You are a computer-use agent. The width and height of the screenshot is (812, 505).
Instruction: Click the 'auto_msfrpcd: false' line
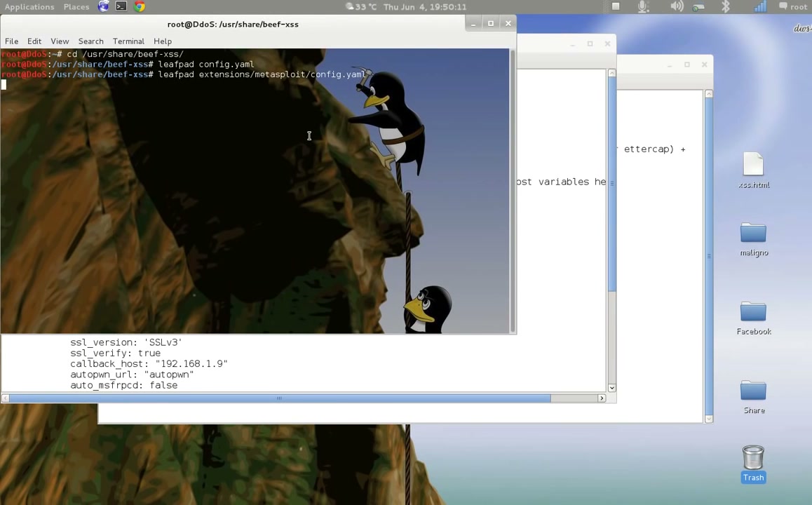point(124,385)
